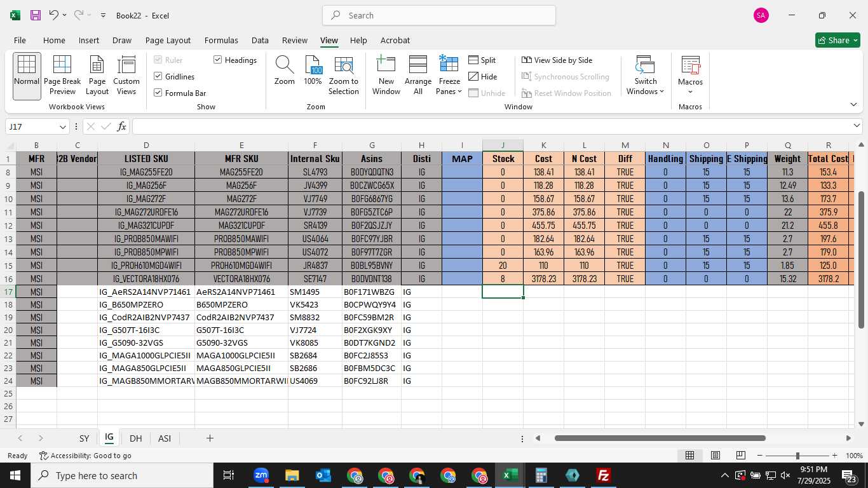Open the Freeze Panes dropdown
Image resolution: width=868 pixels, height=488 pixels.
pos(449,76)
